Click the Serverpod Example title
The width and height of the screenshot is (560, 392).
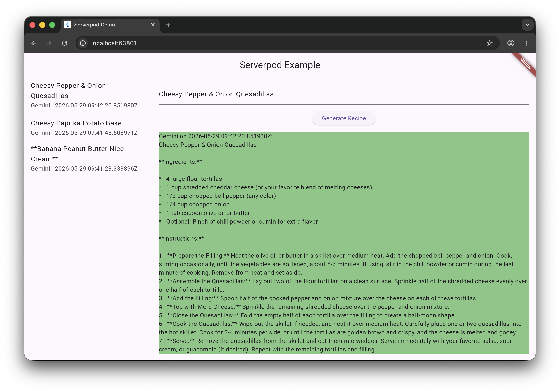tap(280, 65)
